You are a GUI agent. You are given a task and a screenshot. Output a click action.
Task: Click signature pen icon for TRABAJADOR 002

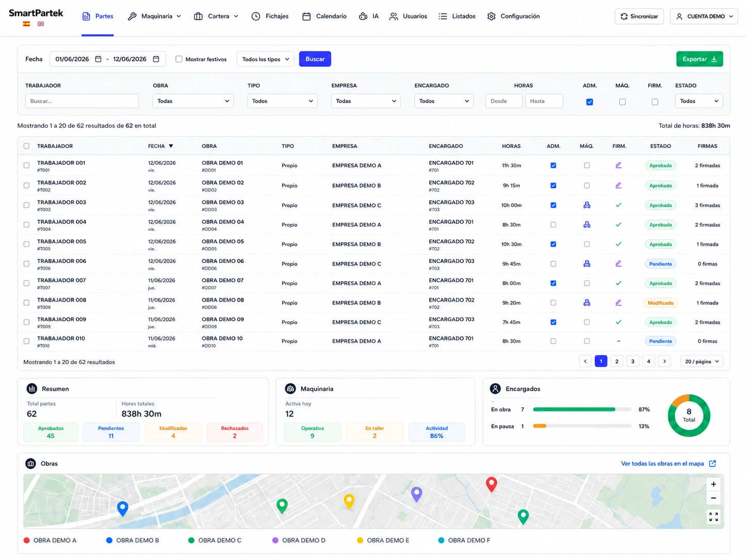coord(619,186)
